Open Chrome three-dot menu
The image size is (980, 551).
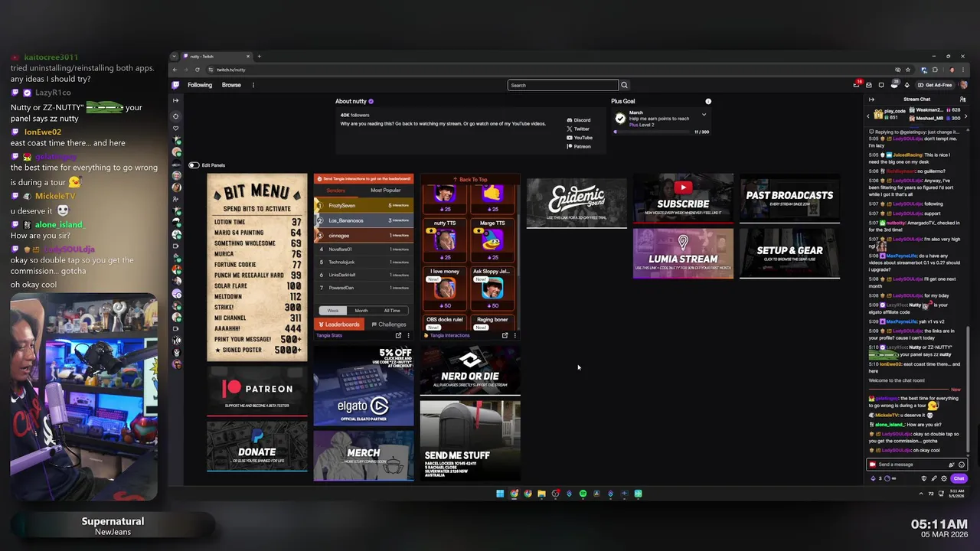[962, 70]
